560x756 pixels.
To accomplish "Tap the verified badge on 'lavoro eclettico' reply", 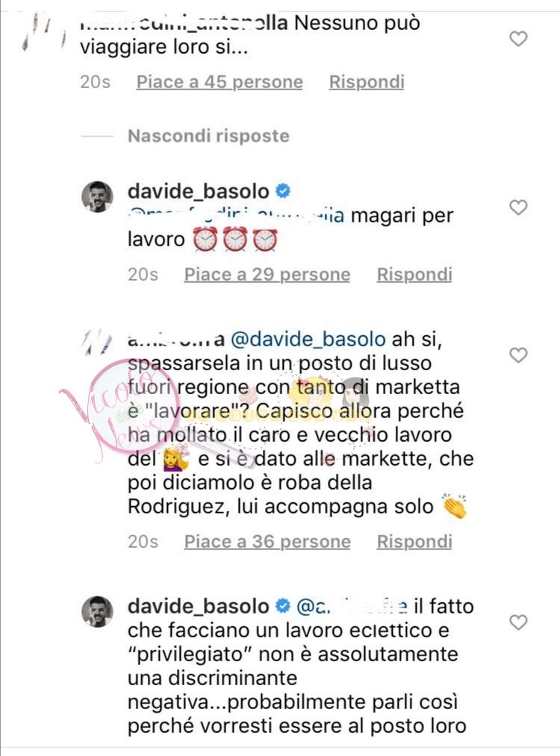I will 283,606.
